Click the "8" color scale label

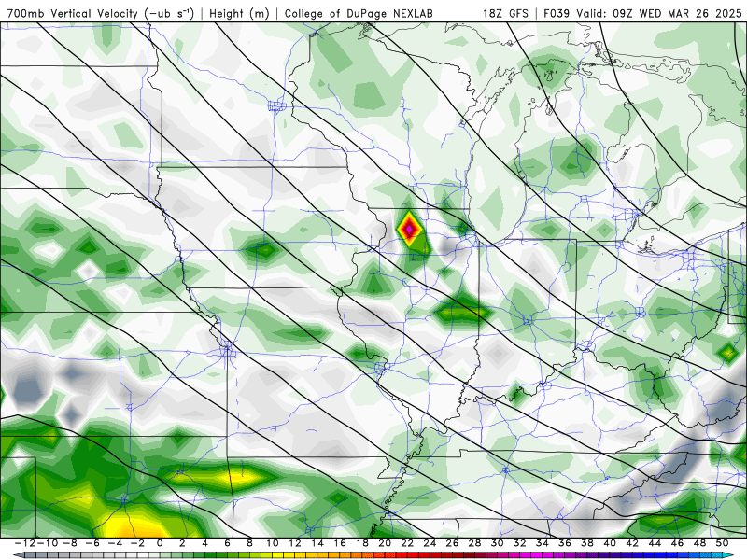tap(249, 543)
